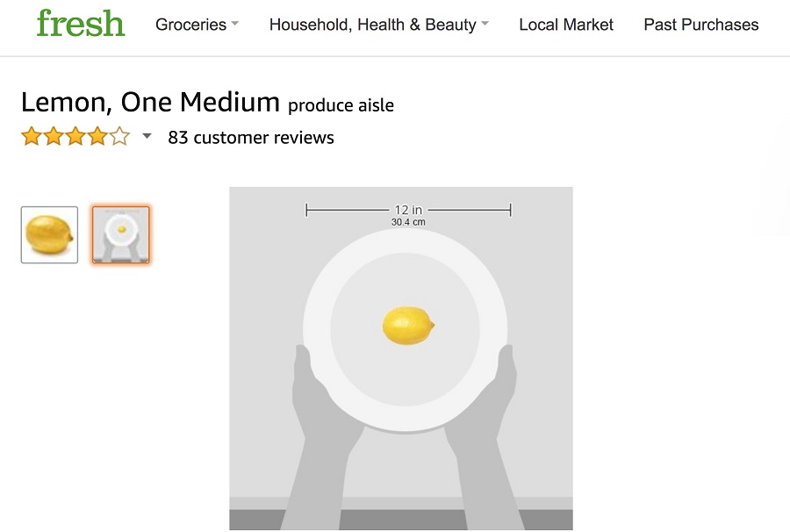Open Past Purchases

(700, 25)
